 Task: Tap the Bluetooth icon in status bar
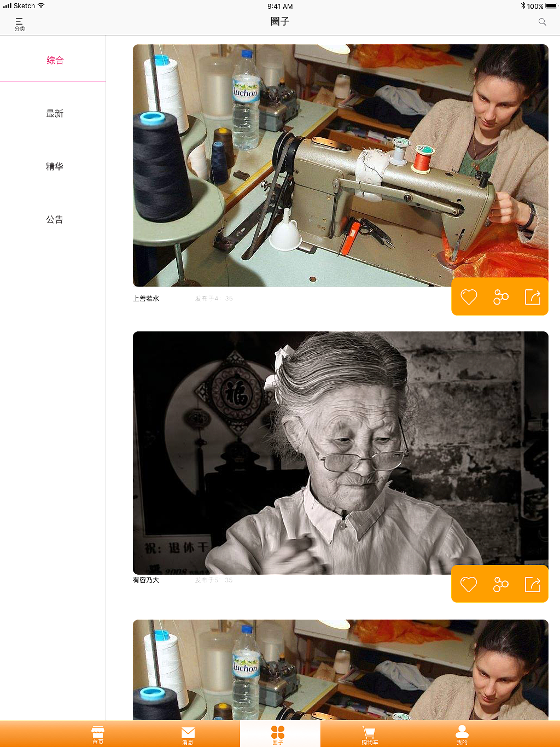coord(523,6)
